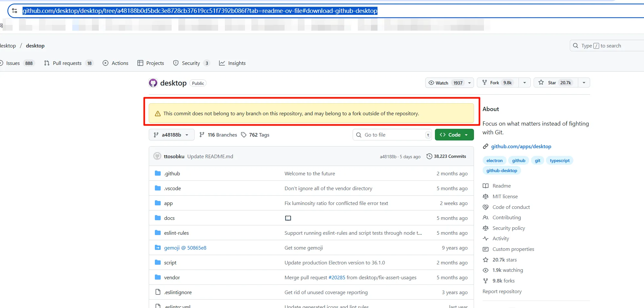Toggle Watch on the repository
Image resolution: width=644 pixels, height=308 pixels.
tap(445, 83)
